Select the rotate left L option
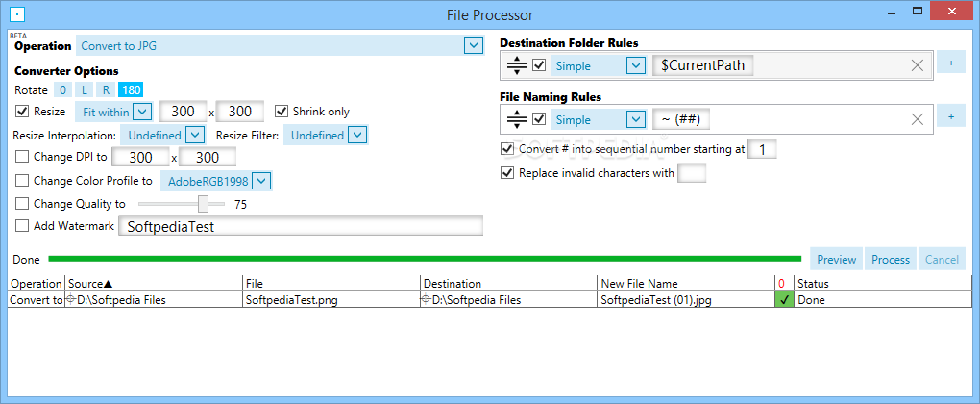The height and width of the screenshot is (404, 980). [x=85, y=90]
